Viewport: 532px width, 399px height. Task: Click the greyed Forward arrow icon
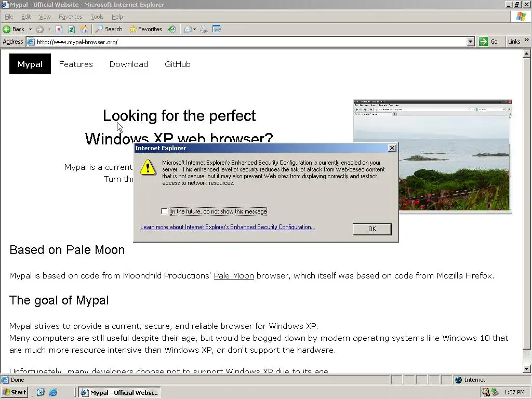(x=39, y=29)
